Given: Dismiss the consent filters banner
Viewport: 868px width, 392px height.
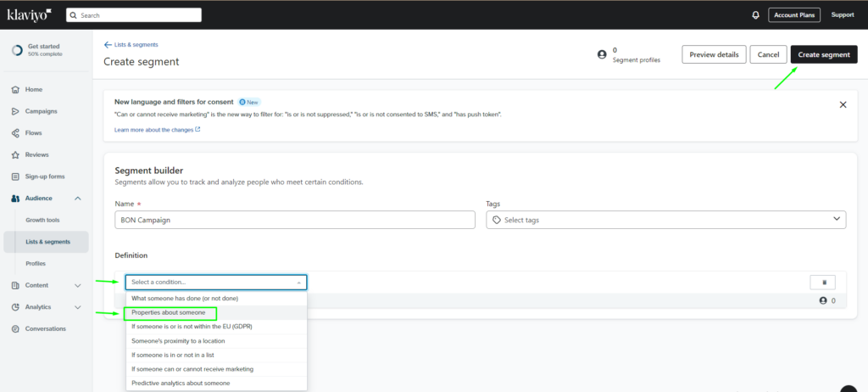Looking at the screenshot, I should 843,104.
